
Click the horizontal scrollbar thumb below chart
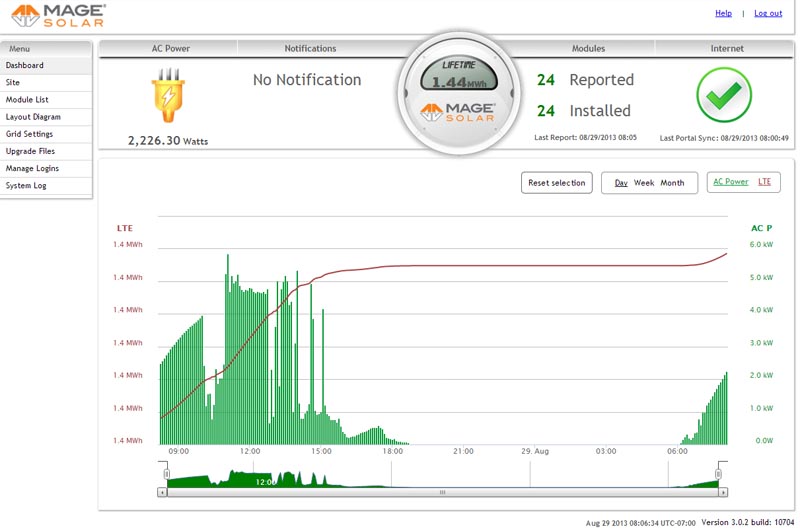tap(442, 493)
